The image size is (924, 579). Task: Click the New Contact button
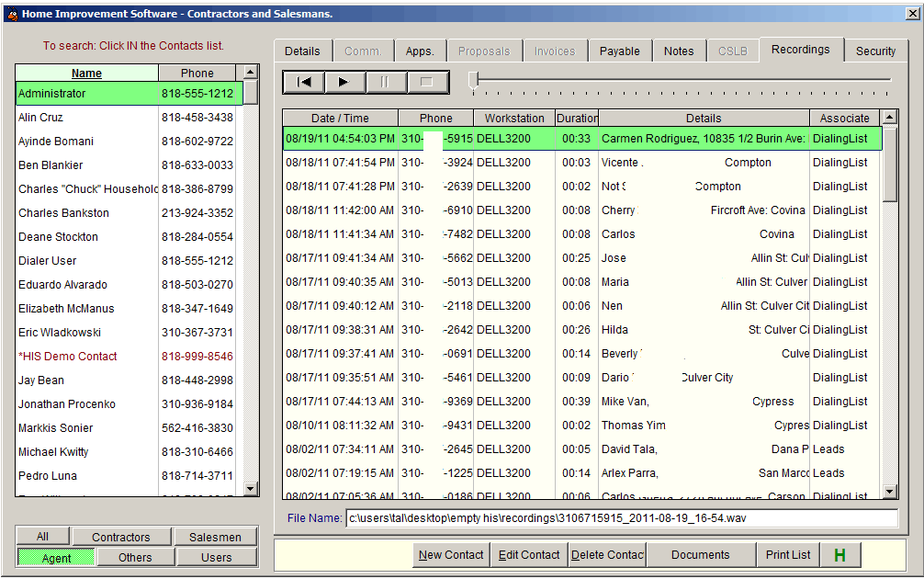tap(451, 555)
